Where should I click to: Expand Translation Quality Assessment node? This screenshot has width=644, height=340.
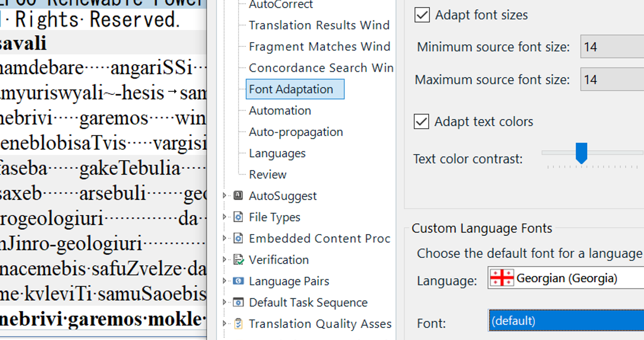(225, 324)
